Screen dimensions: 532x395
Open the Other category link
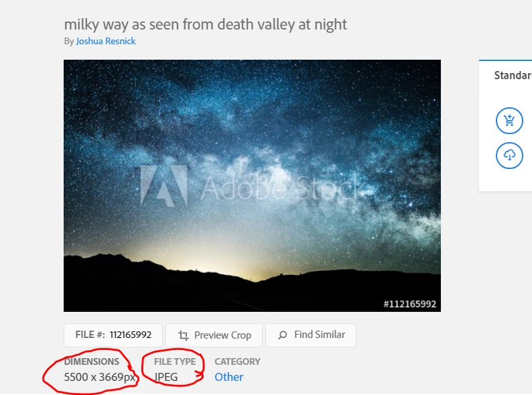click(228, 377)
